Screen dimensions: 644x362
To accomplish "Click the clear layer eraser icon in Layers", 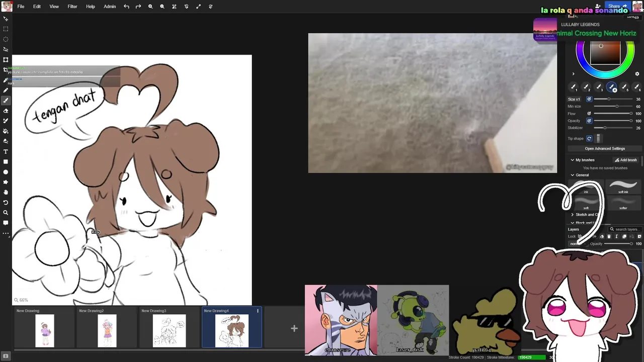I will point(602,236).
